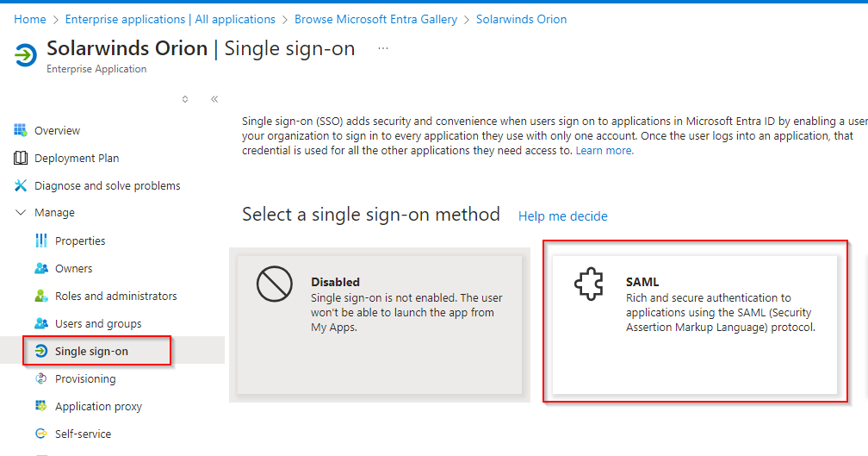Click the Deployment Plan book icon
Image resolution: width=868 pixels, height=456 pixels.
click(x=21, y=158)
